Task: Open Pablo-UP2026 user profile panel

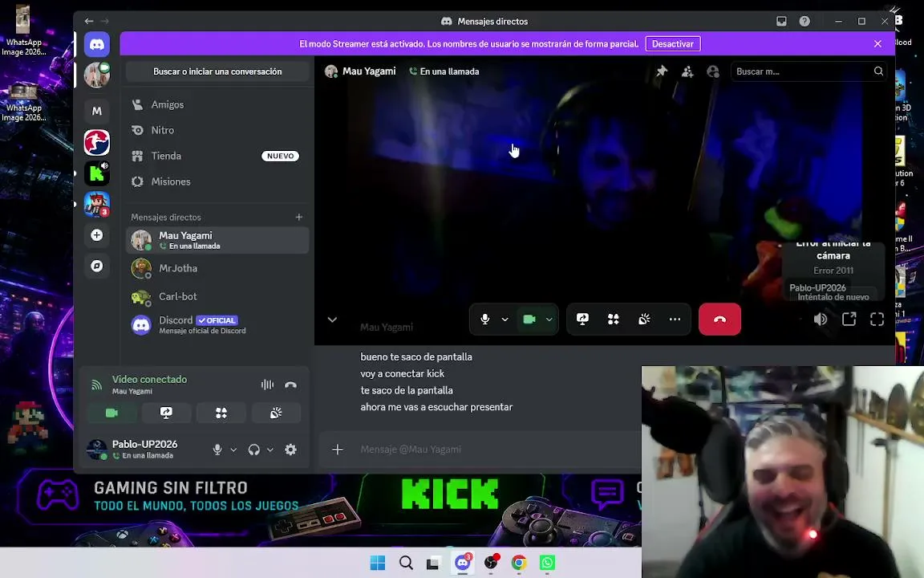Action: (x=144, y=450)
